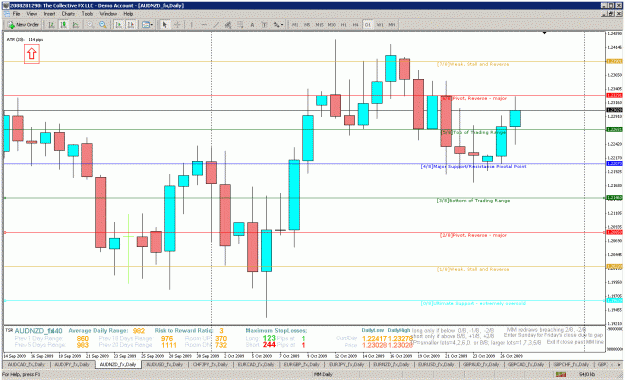
Task: Click the New Order toolbar button
Action: coord(24,25)
